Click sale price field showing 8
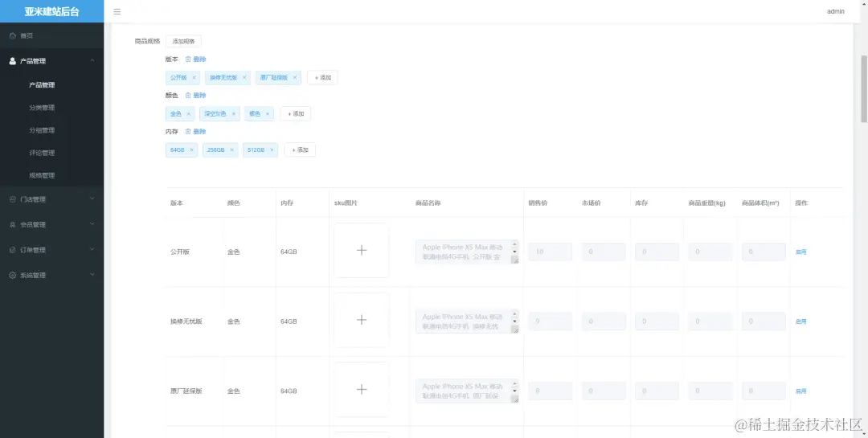Image resolution: width=868 pixels, height=438 pixels. (551, 391)
